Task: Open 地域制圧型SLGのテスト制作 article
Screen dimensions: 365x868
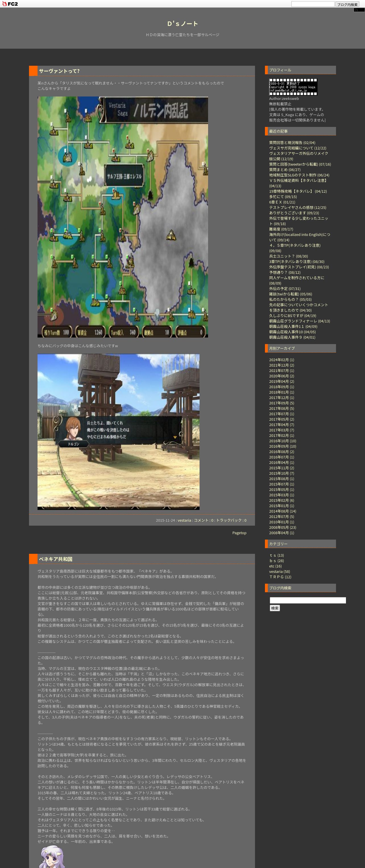Action: (299, 175)
